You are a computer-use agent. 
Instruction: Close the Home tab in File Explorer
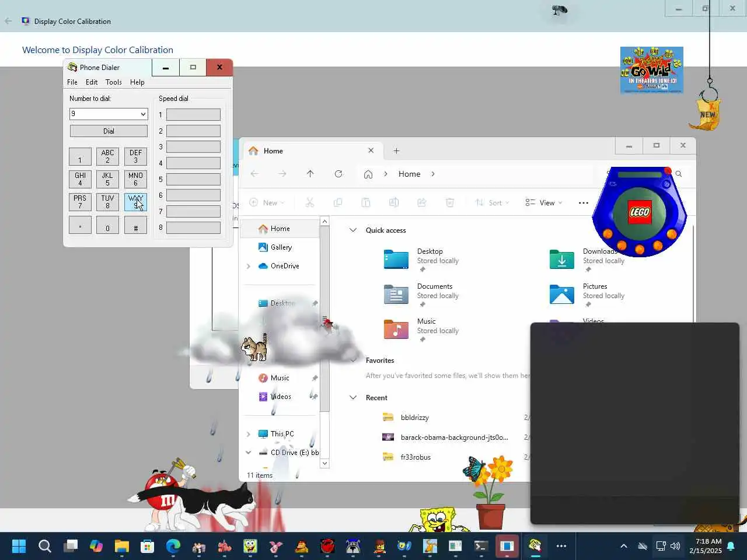[x=371, y=150]
